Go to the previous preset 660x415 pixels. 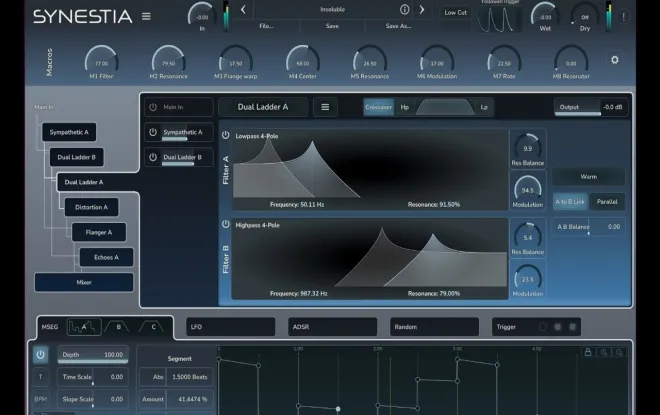point(243,9)
